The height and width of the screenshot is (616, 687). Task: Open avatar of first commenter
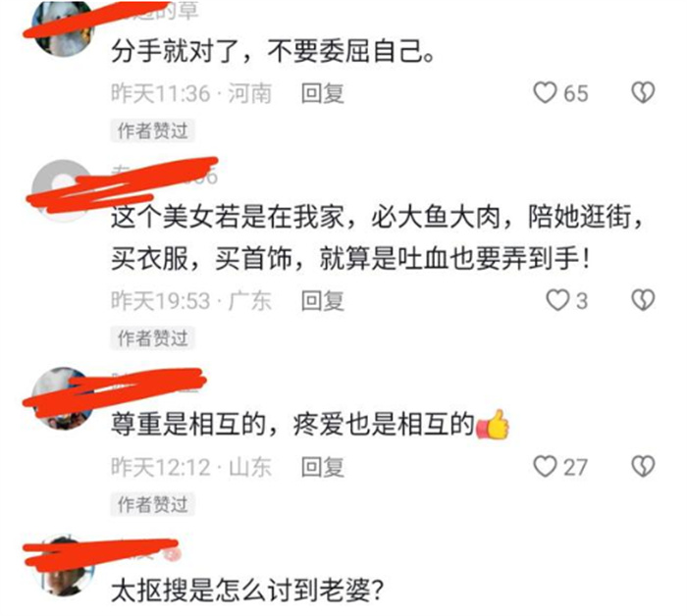64,26
